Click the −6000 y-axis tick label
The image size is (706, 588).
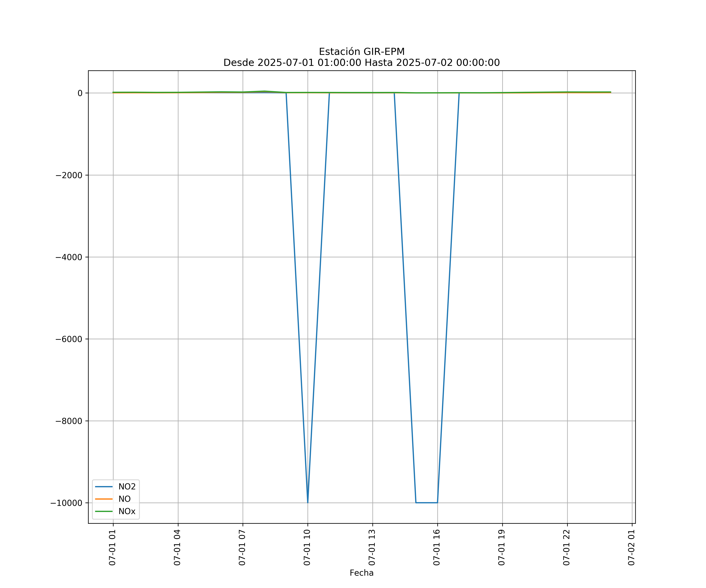(69, 339)
